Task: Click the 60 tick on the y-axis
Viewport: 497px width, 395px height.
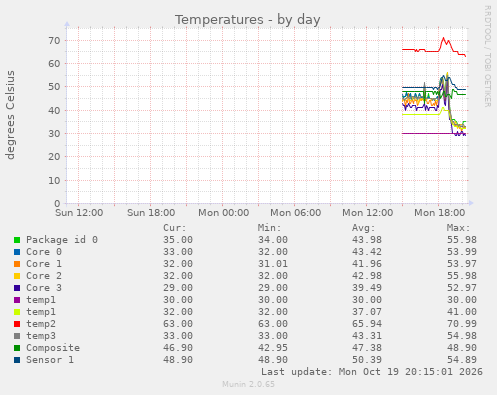Action: pyautogui.click(x=54, y=63)
